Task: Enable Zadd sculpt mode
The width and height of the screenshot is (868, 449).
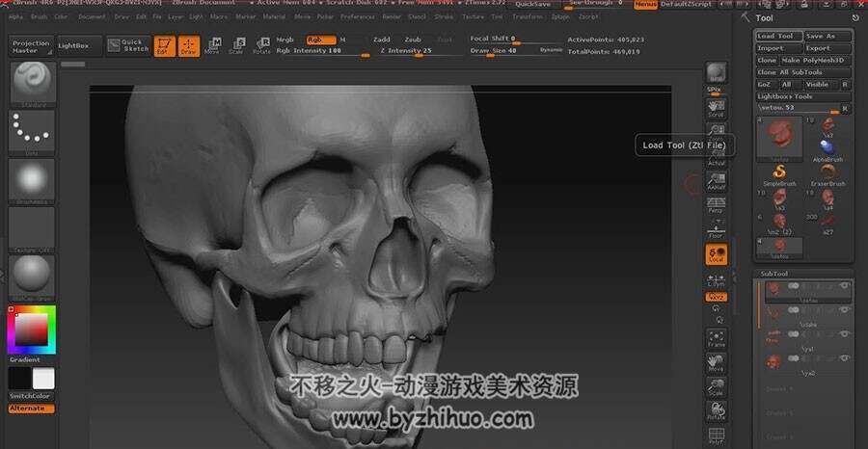Action: [x=382, y=40]
